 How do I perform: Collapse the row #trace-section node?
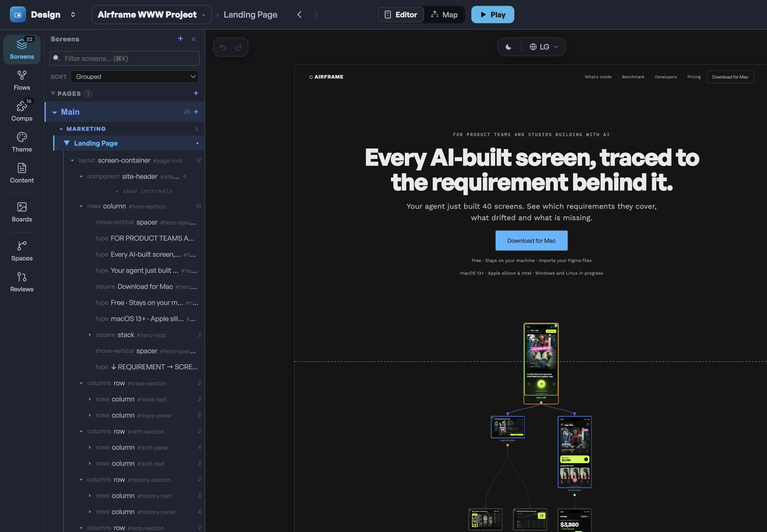tap(81, 383)
